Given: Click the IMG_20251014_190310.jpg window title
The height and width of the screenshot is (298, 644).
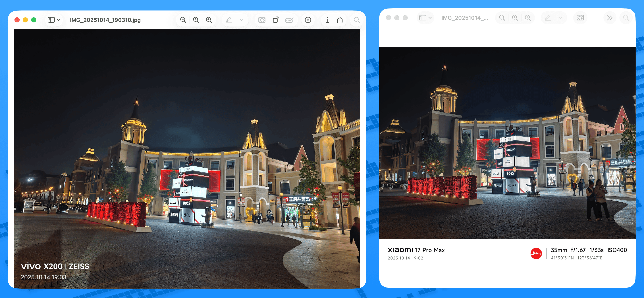Looking at the screenshot, I should 105,20.
